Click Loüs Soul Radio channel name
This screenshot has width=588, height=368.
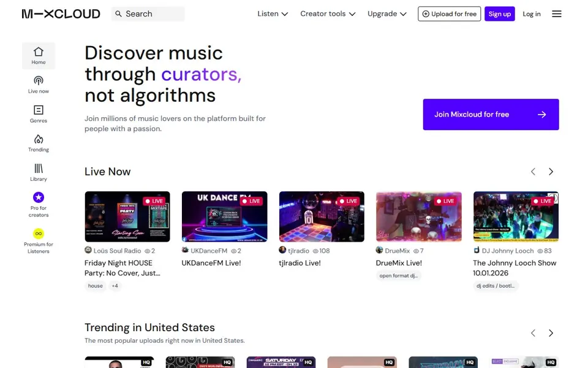coord(117,251)
